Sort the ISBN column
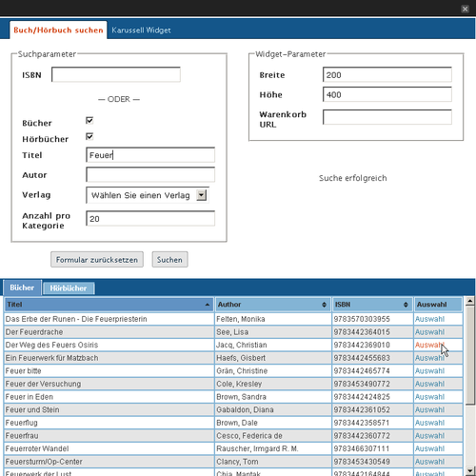 pyautogui.click(x=406, y=305)
